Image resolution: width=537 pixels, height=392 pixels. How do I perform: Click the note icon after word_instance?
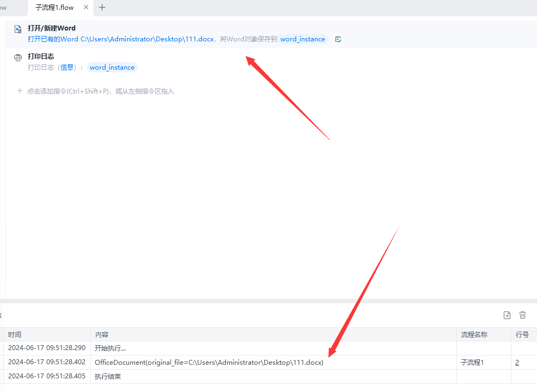338,39
